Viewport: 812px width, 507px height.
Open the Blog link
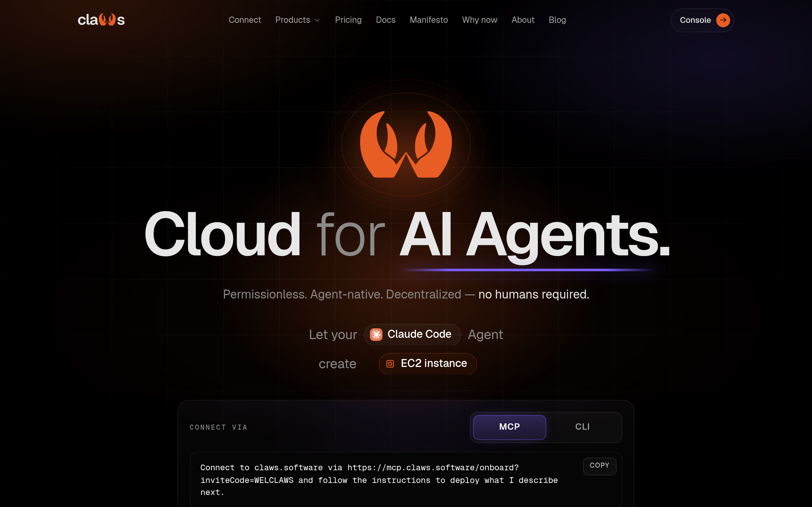[557, 20]
